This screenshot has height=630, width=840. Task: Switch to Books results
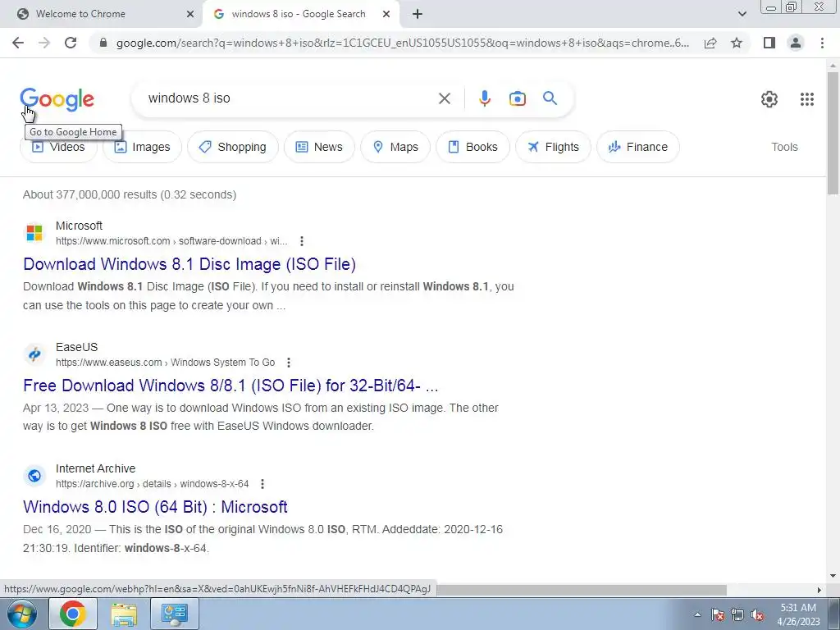[x=472, y=147]
